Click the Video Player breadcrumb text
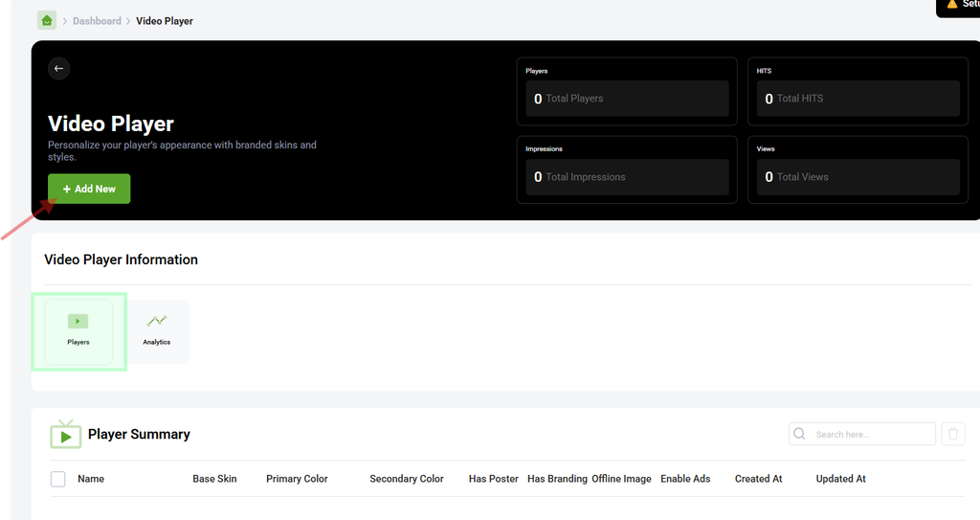 165,21
